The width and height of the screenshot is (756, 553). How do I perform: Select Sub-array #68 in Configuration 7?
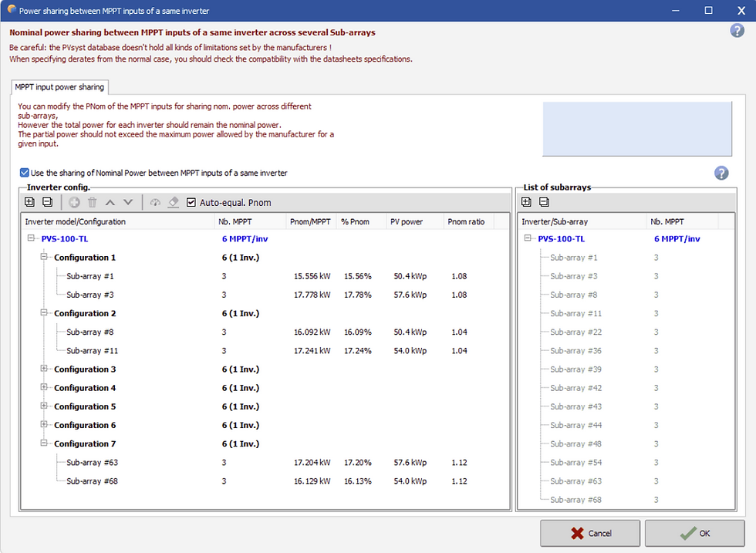pyautogui.click(x=92, y=481)
